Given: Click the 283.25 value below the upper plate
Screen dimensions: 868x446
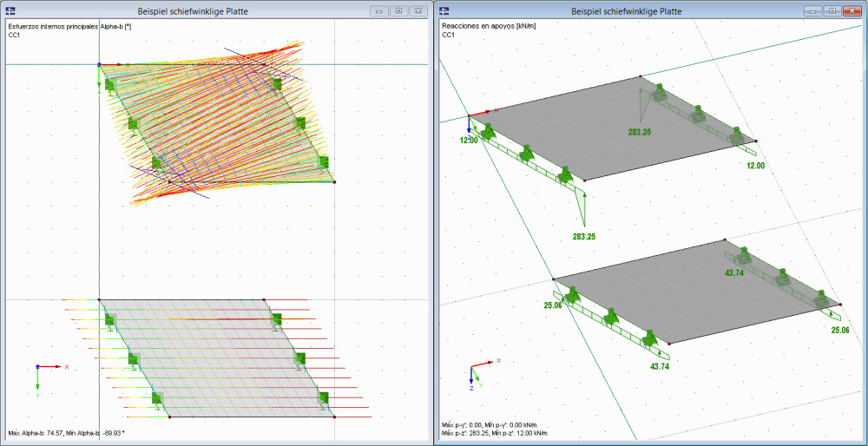Looking at the screenshot, I should point(584,236).
